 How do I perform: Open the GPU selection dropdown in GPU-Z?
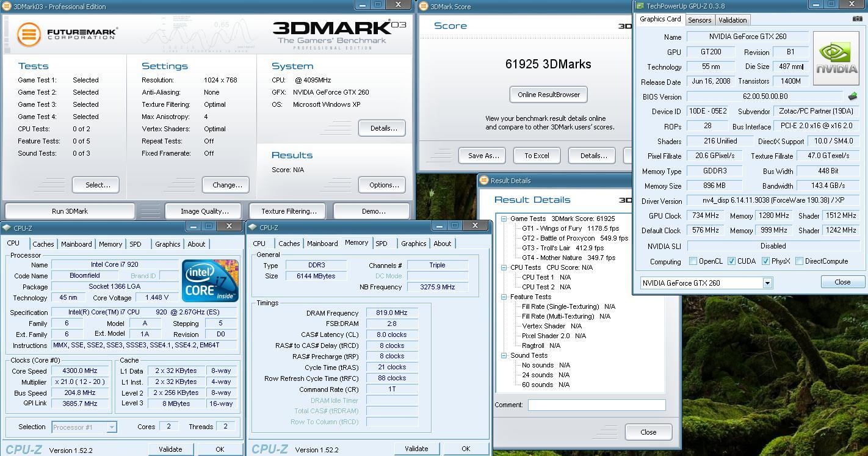pyautogui.click(x=767, y=283)
